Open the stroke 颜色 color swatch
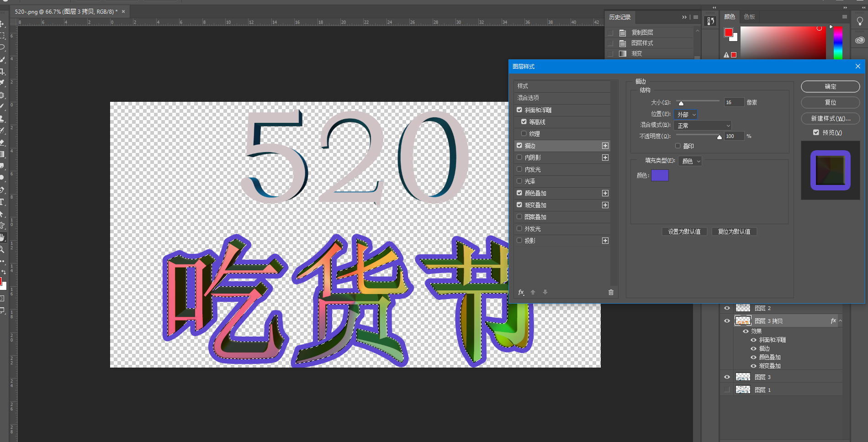This screenshot has height=442, width=868. (660, 175)
